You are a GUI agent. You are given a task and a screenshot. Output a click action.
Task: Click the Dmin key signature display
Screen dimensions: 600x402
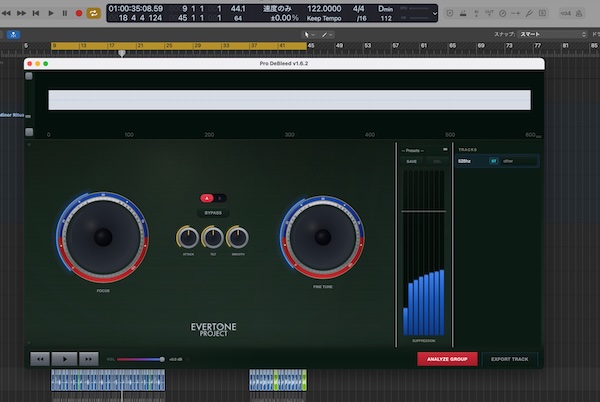coord(385,8)
